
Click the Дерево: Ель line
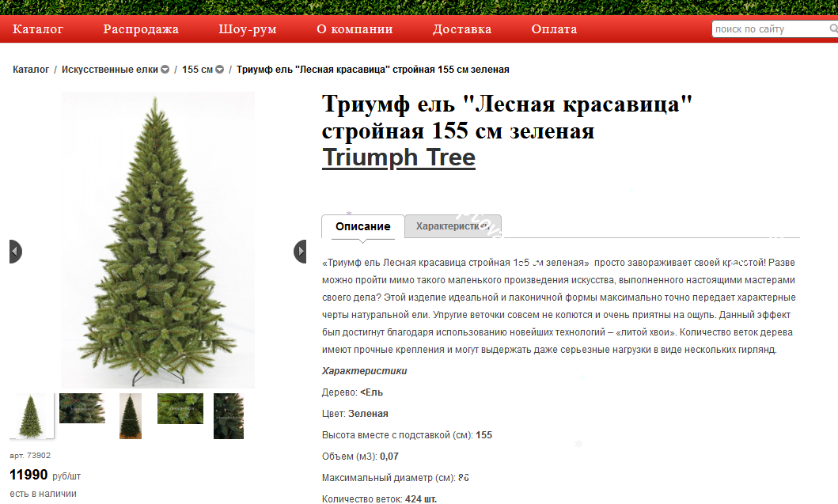(x=352, y=392)
